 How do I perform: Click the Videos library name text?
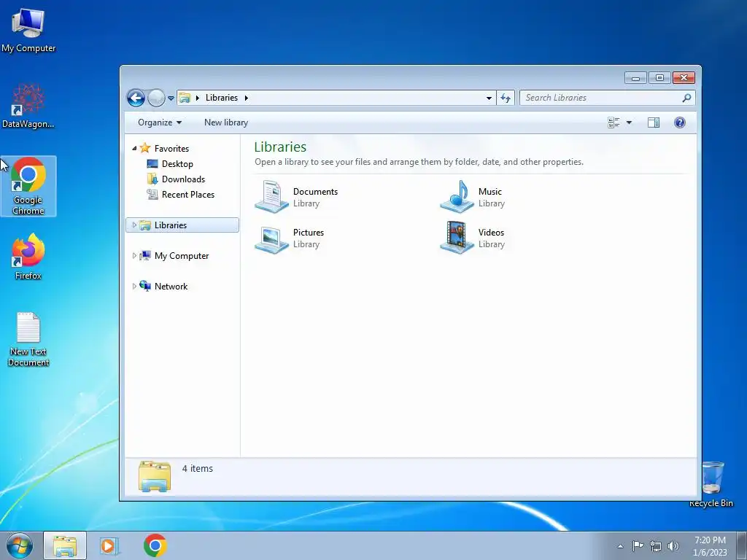491,233
